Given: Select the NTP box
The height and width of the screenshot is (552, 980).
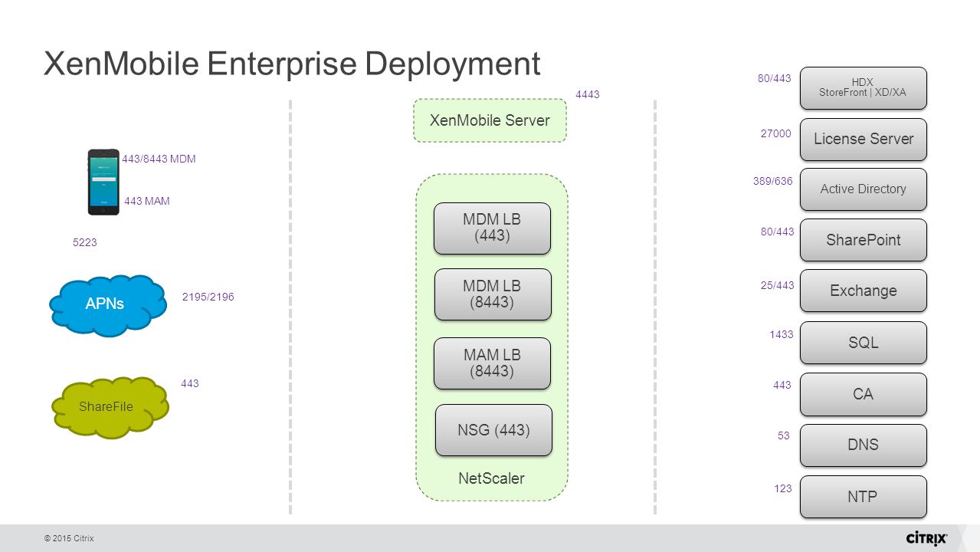Looking at the screenshot, I should pos(864,497).
